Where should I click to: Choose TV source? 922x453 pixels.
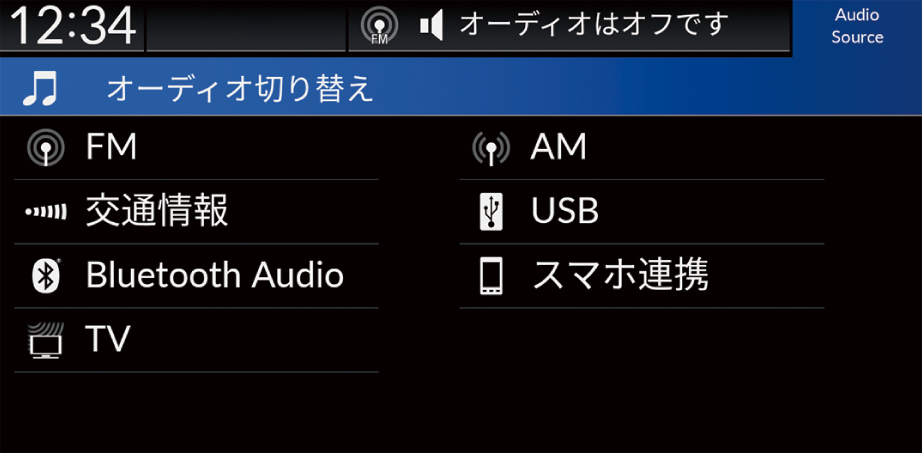click(196, 340)
